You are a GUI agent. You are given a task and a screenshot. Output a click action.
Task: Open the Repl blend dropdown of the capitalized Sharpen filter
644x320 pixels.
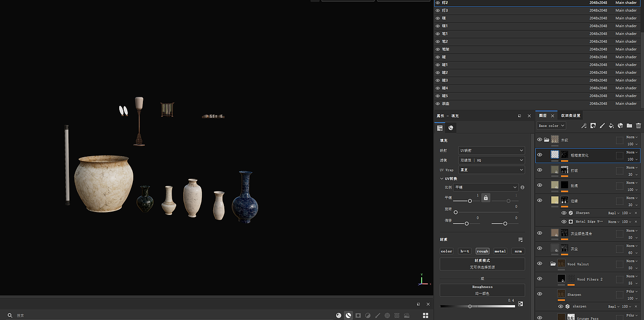click(613, 213)
